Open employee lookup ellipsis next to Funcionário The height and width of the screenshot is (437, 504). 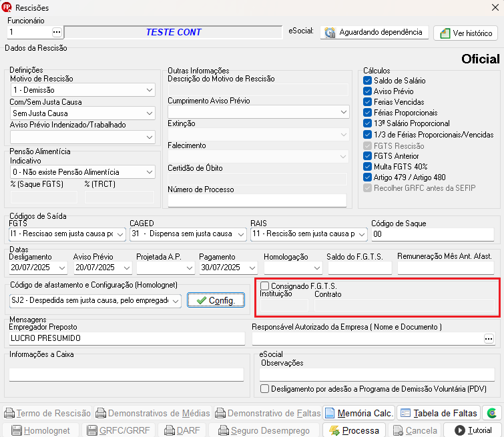[57, 32]
